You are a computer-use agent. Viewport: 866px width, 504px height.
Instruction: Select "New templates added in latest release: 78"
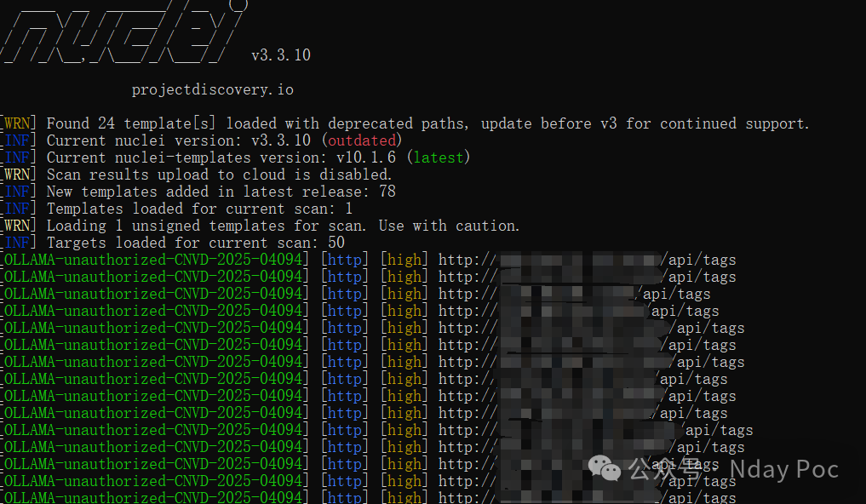pos(221,192)
